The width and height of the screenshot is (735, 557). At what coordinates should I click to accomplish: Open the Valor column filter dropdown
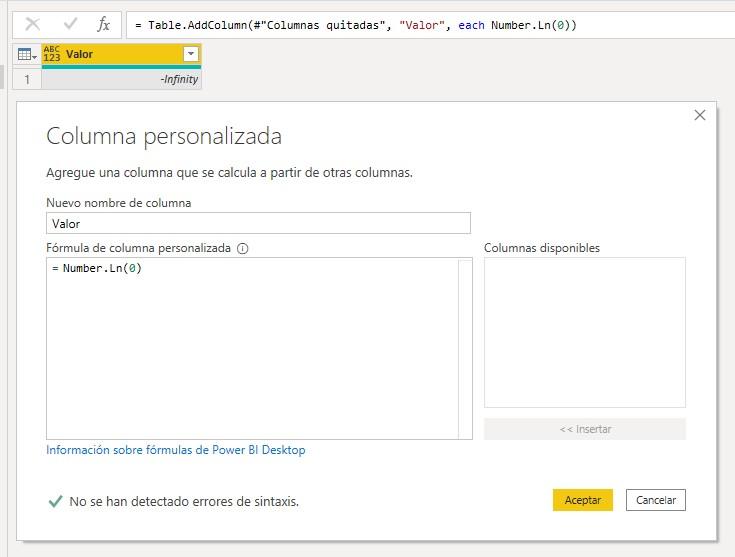pos(191,55)
